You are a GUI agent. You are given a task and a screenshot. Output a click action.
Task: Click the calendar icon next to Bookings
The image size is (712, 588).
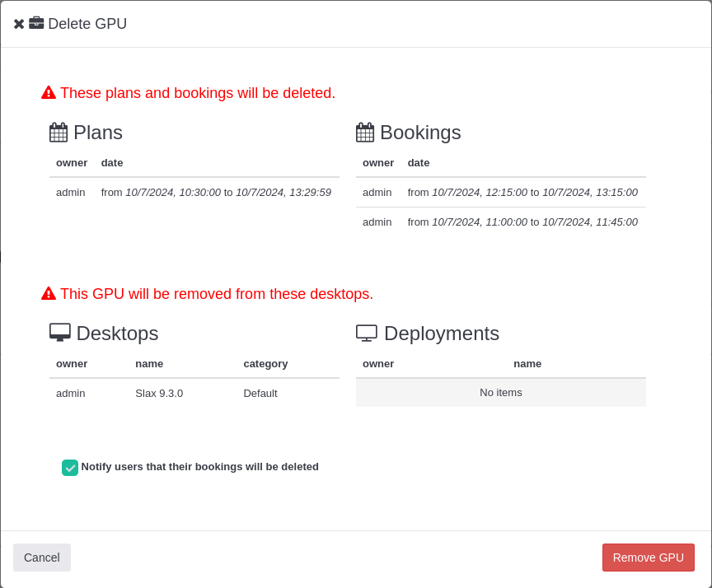coord(365,133)
